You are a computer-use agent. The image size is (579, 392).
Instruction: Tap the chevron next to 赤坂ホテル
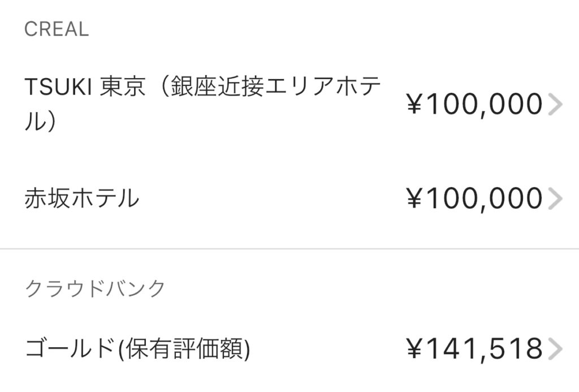click(x=556, y=199)
